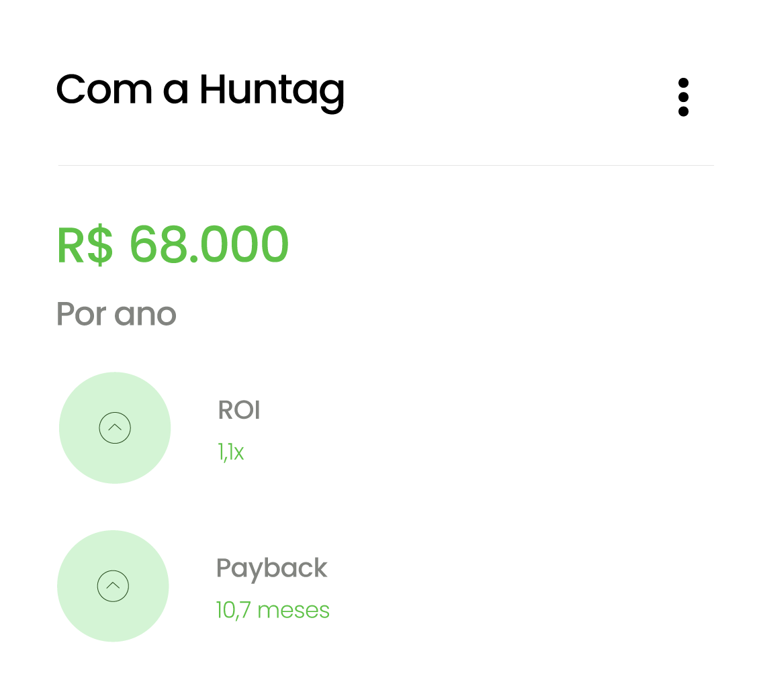The width and height of the screenshot is (771, 700).
Task: Open the three-dot options menu
Action: point(683,97)
